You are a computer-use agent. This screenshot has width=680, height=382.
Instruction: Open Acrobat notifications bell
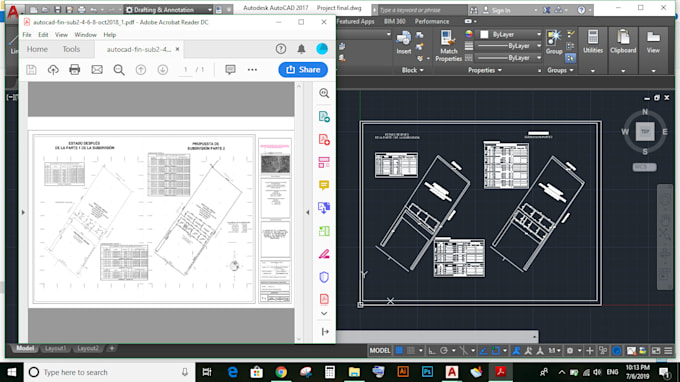pyautogui.click(x=301, y=49)
